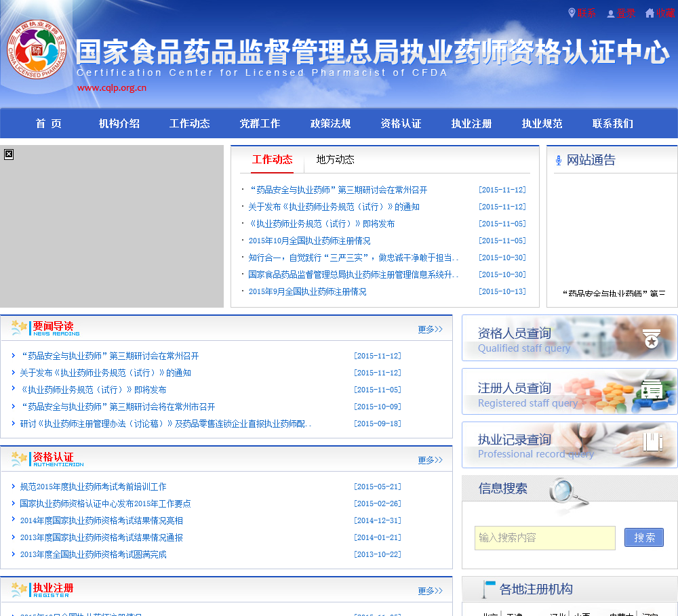Click the star icon beside 资格认证 heading

(19, 459)
